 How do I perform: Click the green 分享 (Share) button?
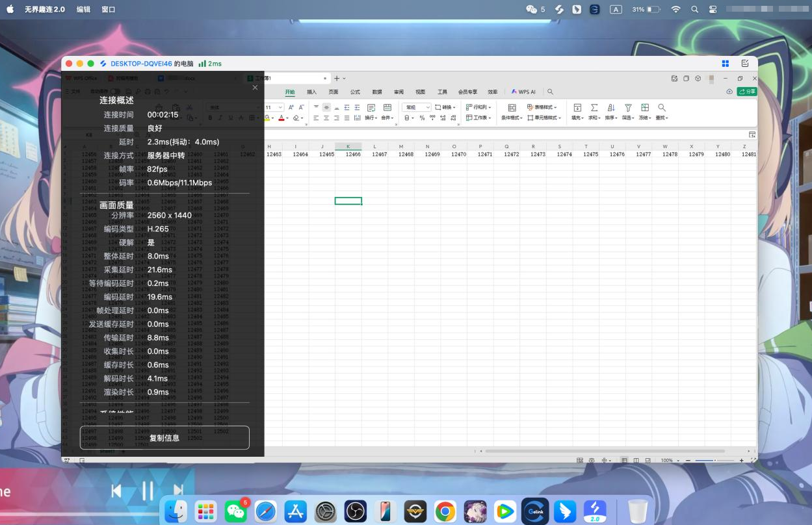746,92
